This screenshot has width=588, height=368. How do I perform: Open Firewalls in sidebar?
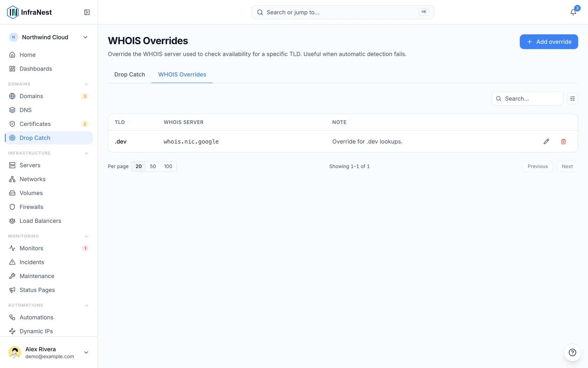[x=49, y=207]
